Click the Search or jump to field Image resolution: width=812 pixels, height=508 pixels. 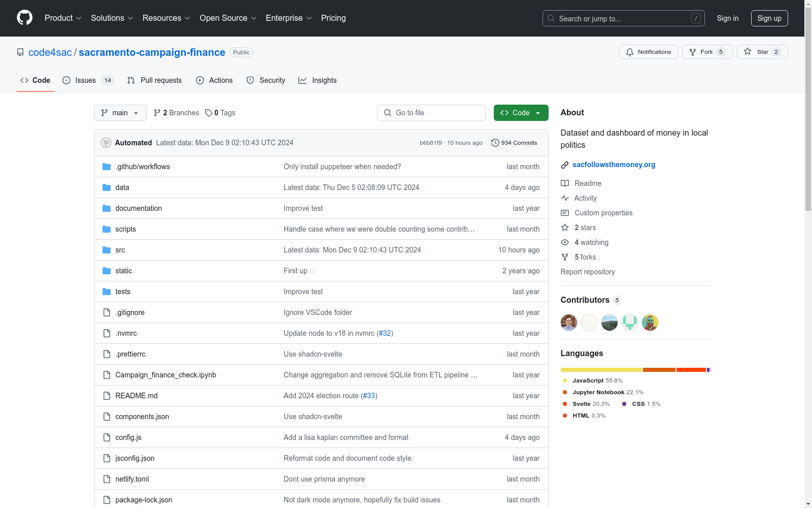(624, 18)
